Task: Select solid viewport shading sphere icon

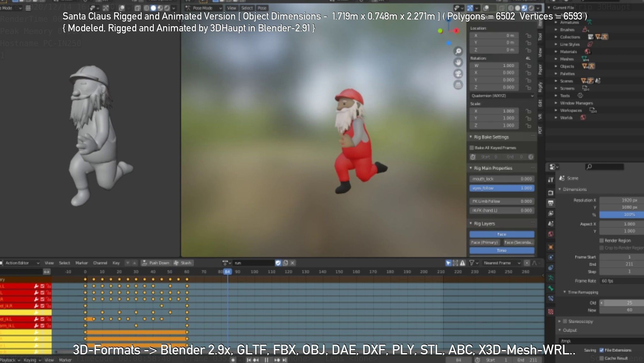Action: tap(517, 8)
